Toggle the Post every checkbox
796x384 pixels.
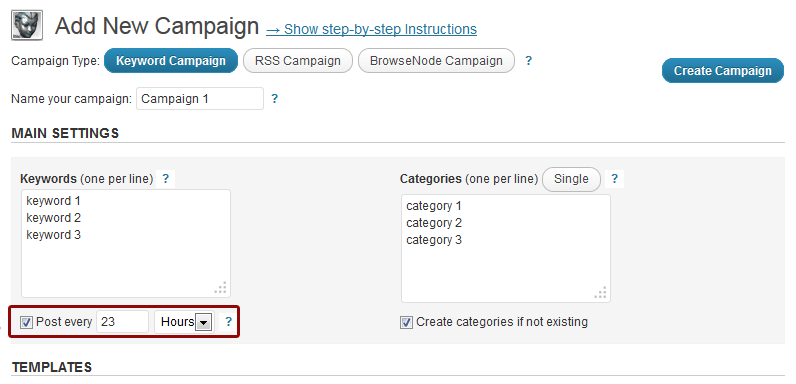pyautogui.click(x=26, y=322)
